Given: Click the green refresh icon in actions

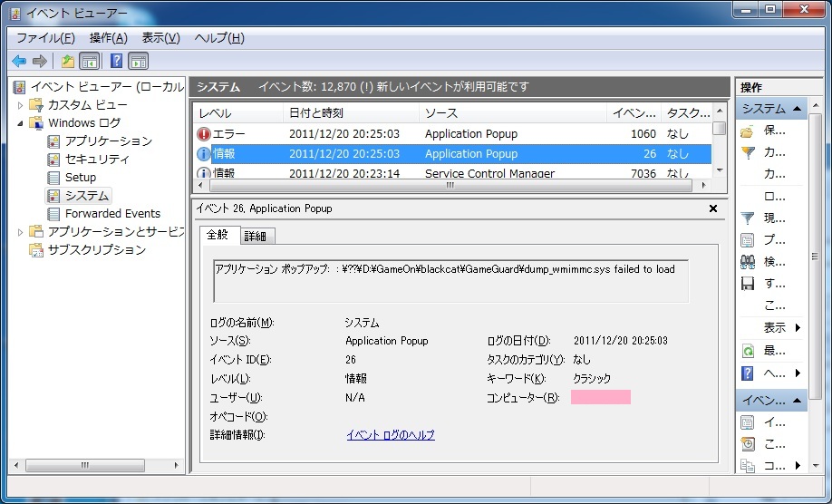Looking at the screenshot, I should (x=748, y=350).
